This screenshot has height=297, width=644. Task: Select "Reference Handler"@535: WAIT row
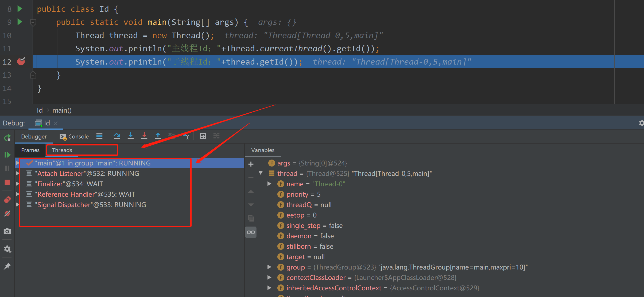tap(130, 194)
